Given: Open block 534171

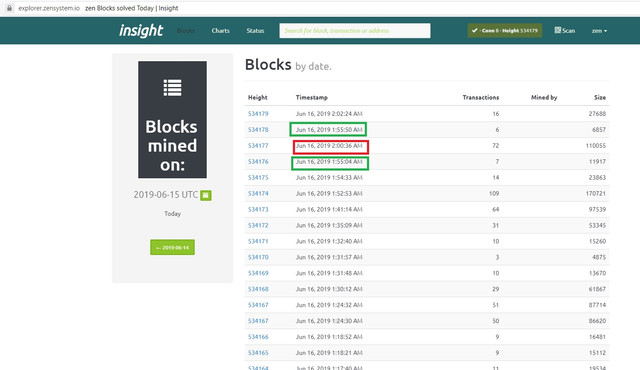Looking at the screenshot, I should (x=258, y=241).
